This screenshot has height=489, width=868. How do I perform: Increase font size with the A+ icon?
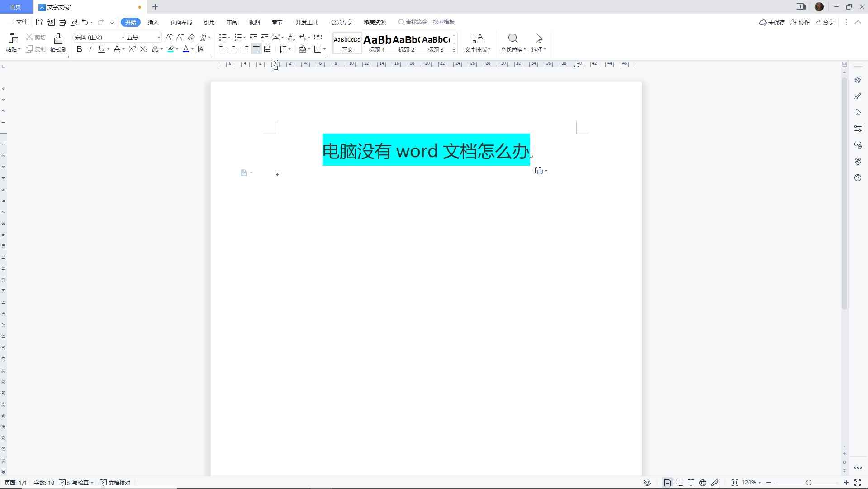point(169,37)
